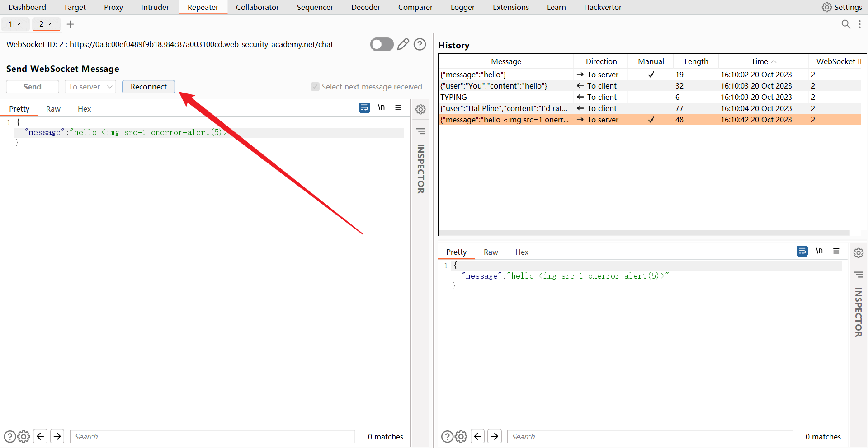Click the pencil edit icon beside WebSocket URL
868x448 pixels.
(x=403, y=44)
